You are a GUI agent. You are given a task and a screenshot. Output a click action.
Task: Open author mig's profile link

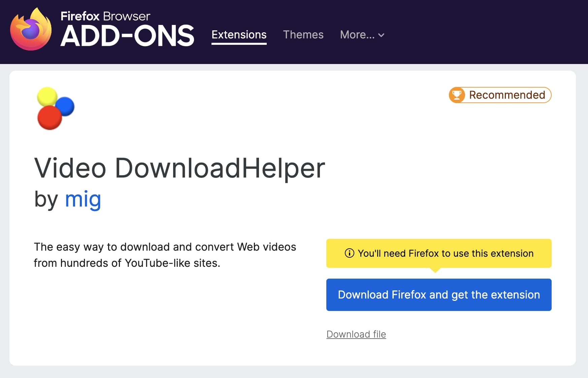tap(83, 199)
